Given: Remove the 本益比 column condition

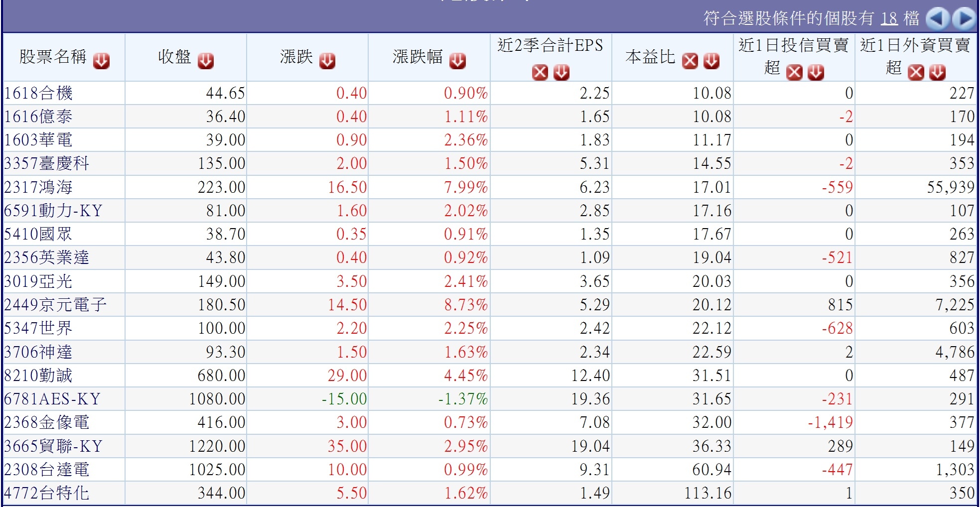Looking at the screenshot, I should [x=690, y=61].
